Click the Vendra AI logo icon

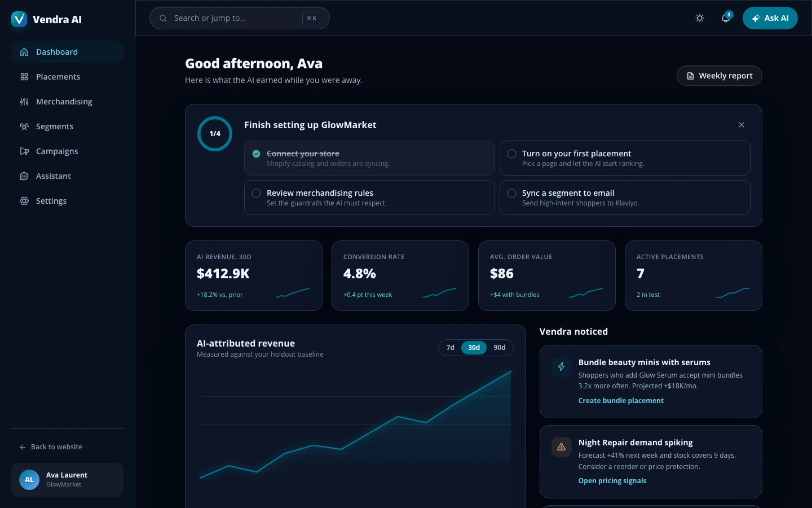tap(19, 19)
